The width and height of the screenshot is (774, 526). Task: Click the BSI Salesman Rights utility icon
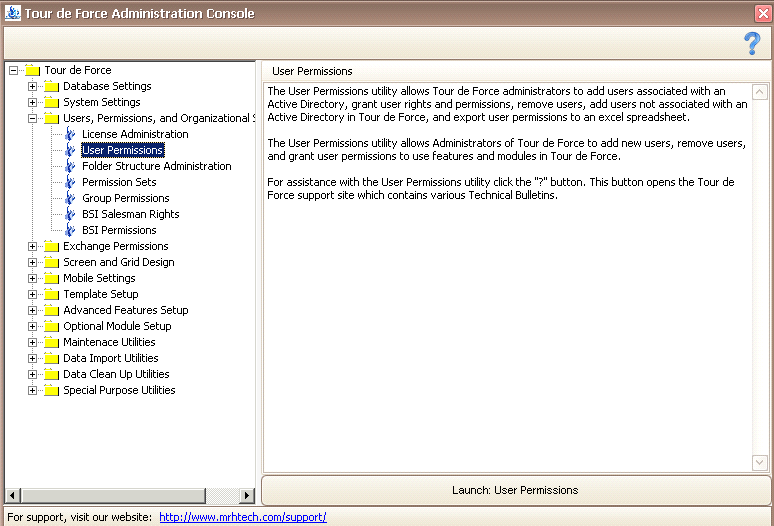(71, 214)
